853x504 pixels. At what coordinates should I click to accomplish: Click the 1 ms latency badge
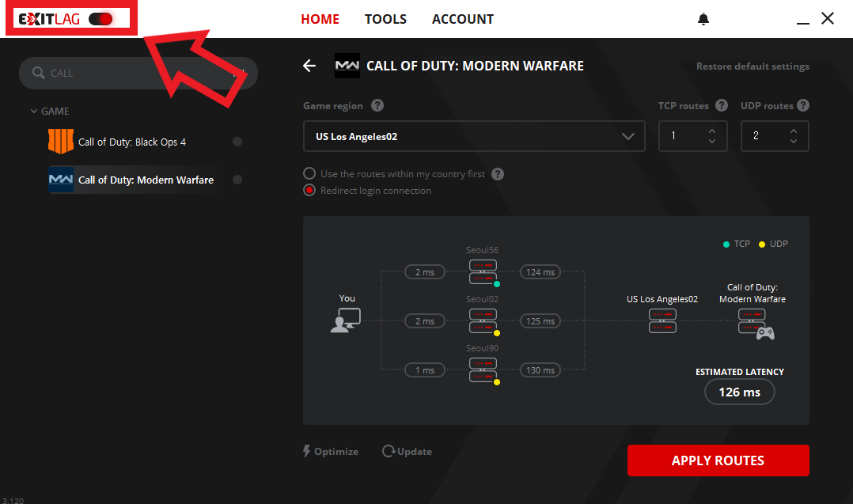click(425, 369)
